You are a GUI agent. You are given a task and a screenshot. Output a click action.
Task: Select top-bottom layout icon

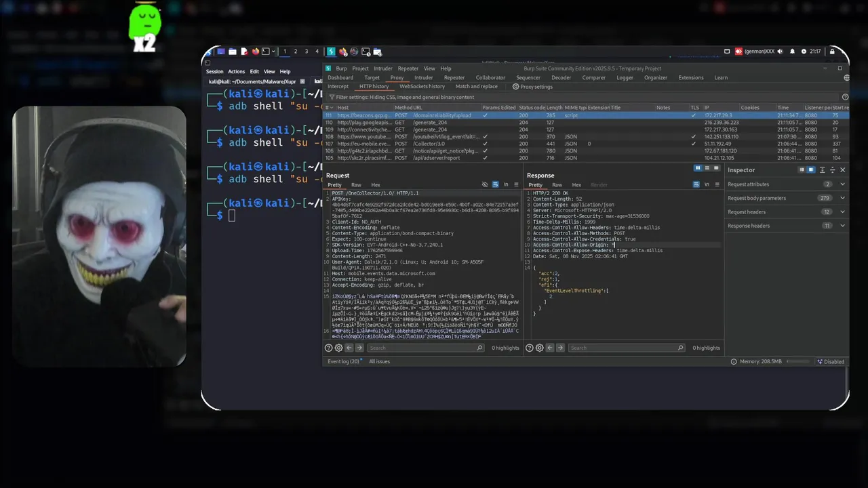(706, 168)
